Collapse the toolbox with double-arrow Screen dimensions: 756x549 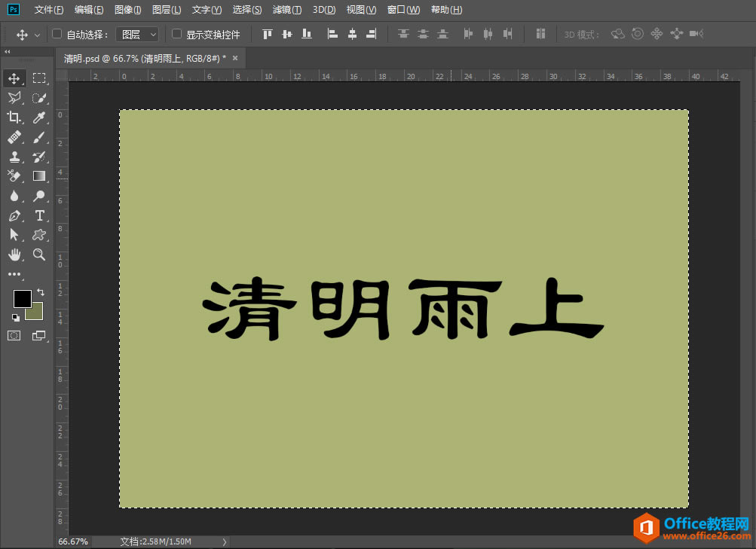pos(8,51)
